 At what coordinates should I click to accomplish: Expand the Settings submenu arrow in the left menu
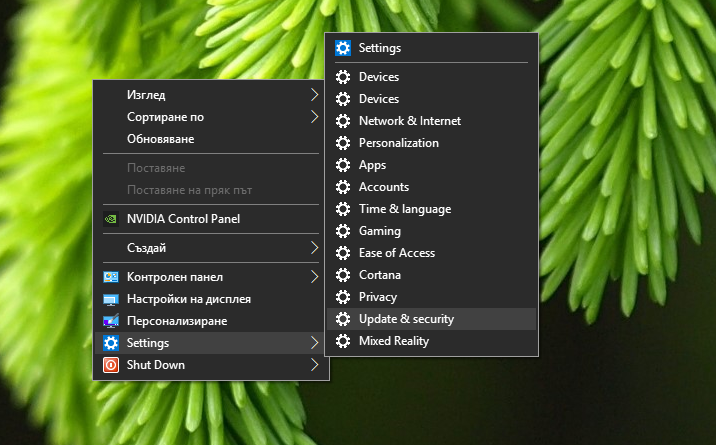[x=314, y=343]
